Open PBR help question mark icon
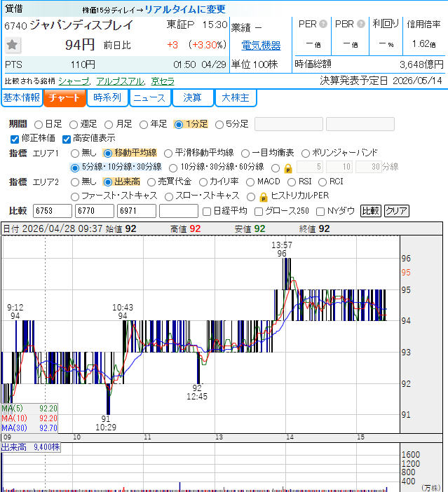Viewport: 448px width, 492px height. coord(361,24)
